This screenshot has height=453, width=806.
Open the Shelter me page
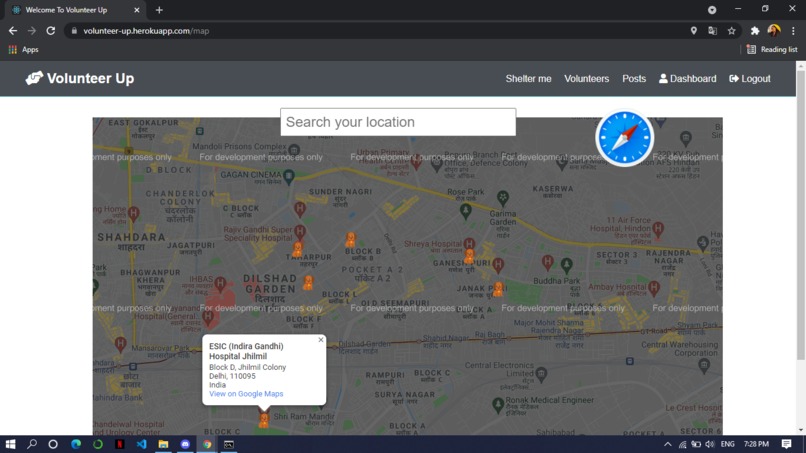coord(528,79)
